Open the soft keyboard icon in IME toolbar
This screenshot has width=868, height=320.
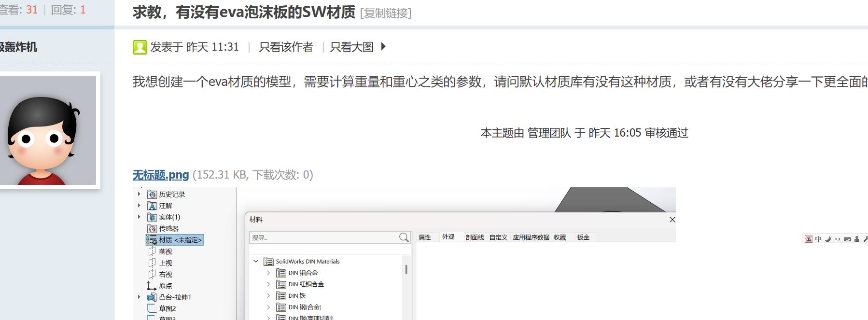point(847,239)
